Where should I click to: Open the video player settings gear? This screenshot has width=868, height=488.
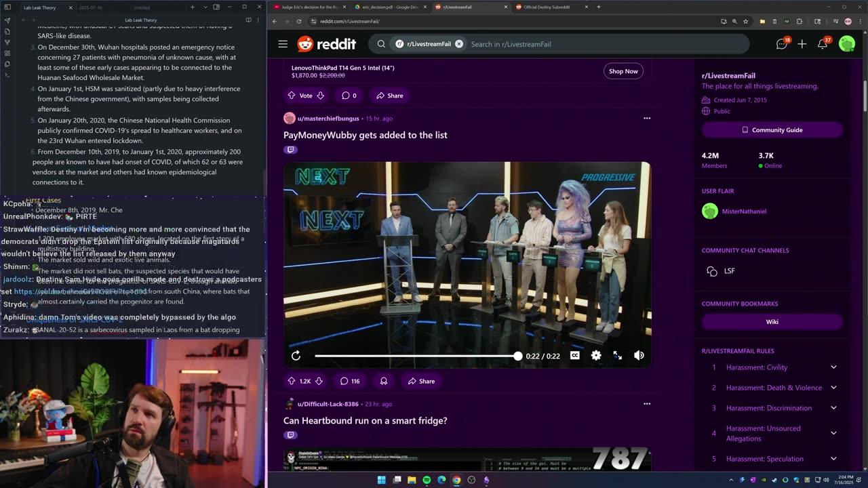point(596,355)
